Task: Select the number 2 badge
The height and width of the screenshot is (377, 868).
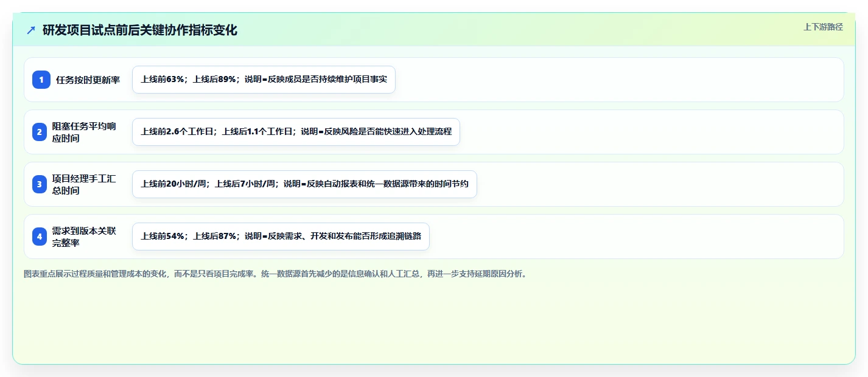Action: [x=40, y=132]
